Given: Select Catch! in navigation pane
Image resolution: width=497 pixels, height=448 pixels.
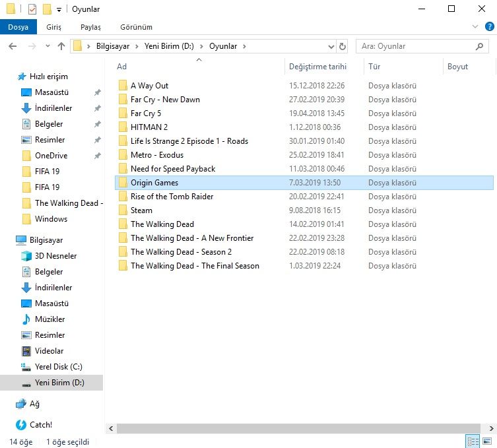Looking at the screenshot, I should pos(40,424).
